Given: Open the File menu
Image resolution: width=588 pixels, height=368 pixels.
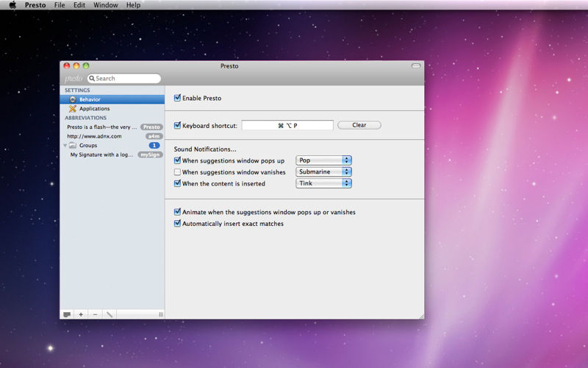Looking at the screenshot, I should tap(60, 5).
